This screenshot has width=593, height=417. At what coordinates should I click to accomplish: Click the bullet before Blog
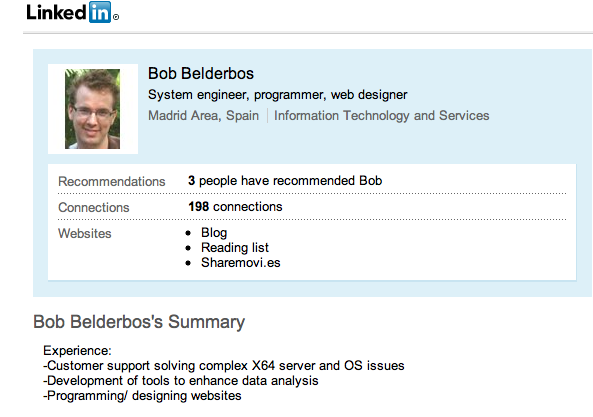pos(188,233)
